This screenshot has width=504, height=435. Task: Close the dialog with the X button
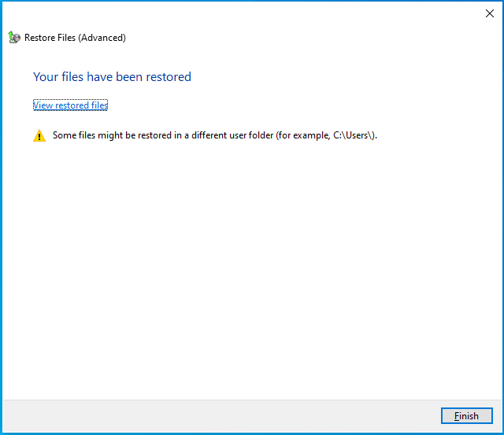[490, 13]
